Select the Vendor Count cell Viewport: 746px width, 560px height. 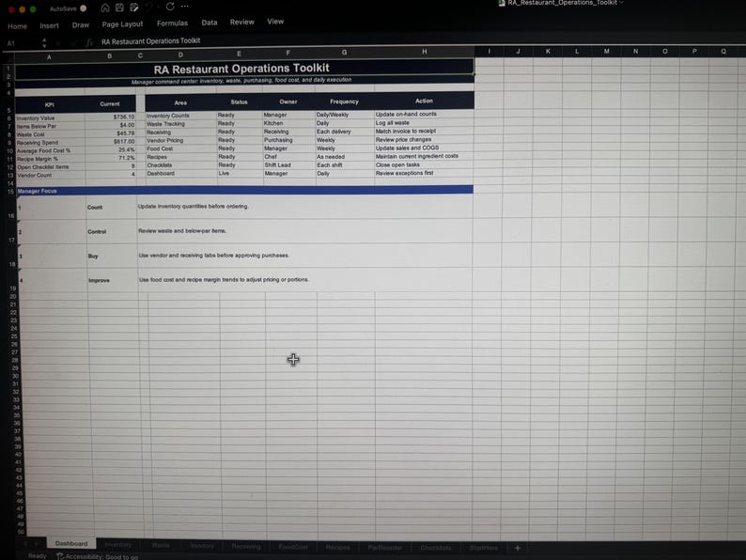[51, 175]
